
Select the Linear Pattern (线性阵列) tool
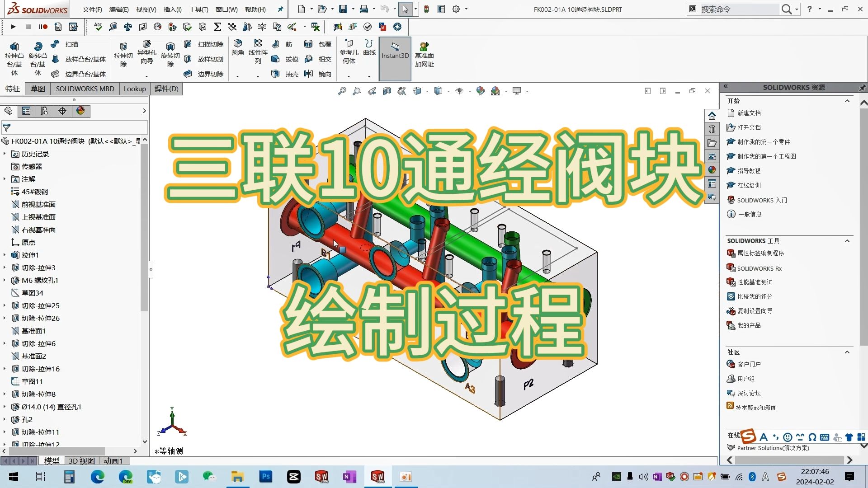tap(258, 52)
